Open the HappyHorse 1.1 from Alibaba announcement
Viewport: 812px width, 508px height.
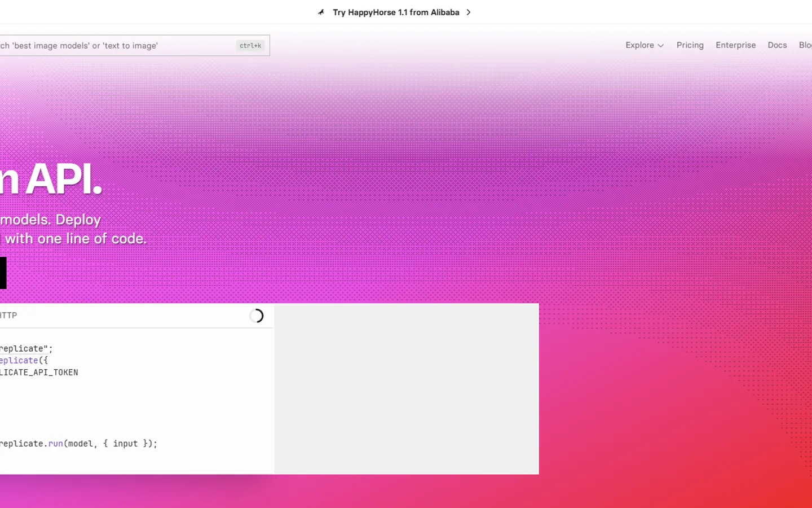point(396,12)
